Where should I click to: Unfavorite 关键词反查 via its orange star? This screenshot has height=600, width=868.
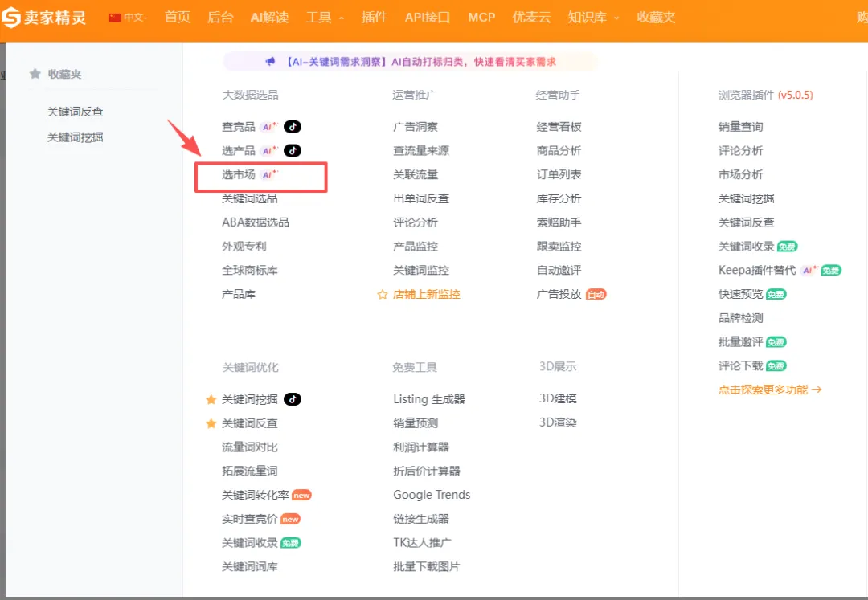pyautogui.click(x=211, y=423)
